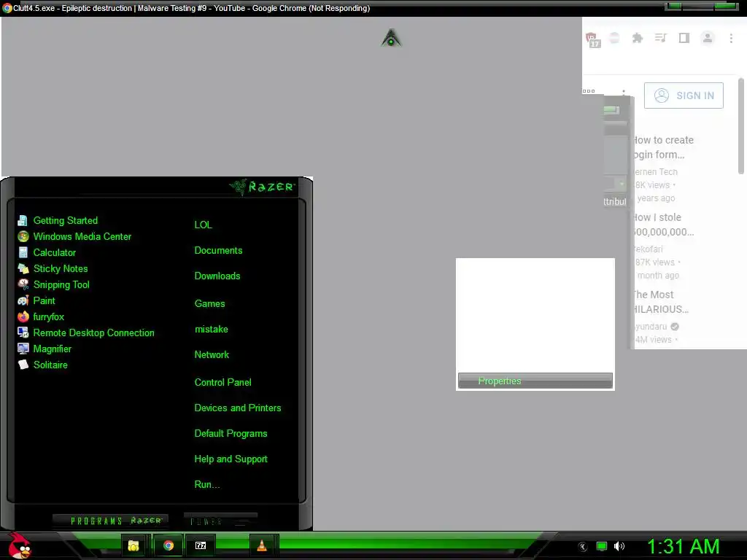747x560 pixels.
Task: Open 'The Most HILARIOUS...' video
Action: click(661, 302)
